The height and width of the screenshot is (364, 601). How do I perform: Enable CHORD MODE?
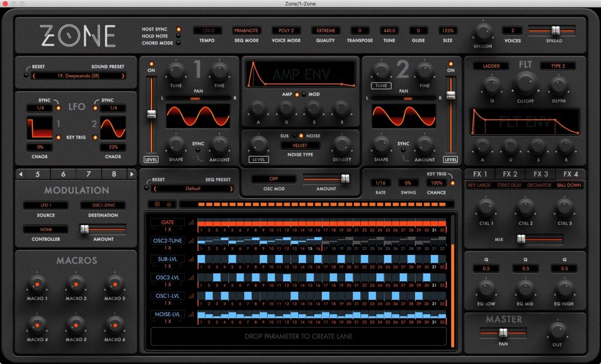click(x=178, y=43)
